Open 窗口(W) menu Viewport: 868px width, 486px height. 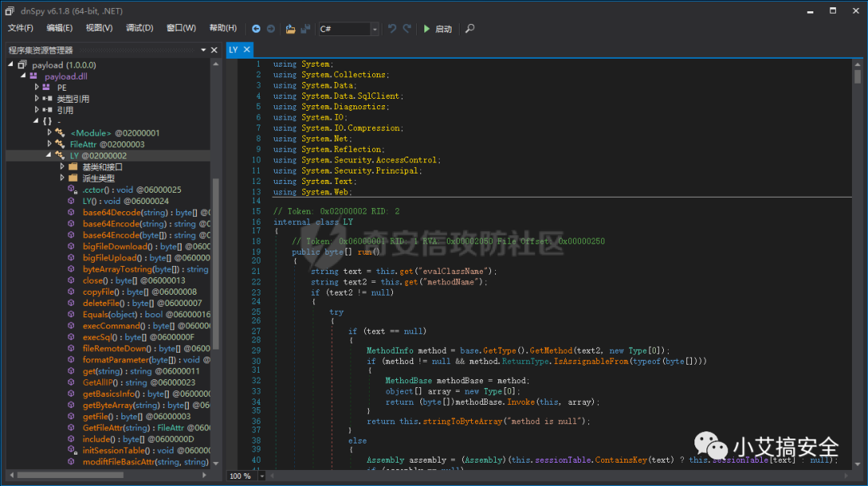[x=181, y=27]
